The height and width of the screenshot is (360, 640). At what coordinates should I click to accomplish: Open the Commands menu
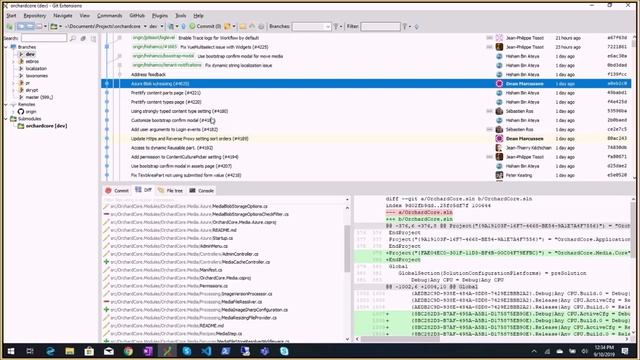[109, 16]
